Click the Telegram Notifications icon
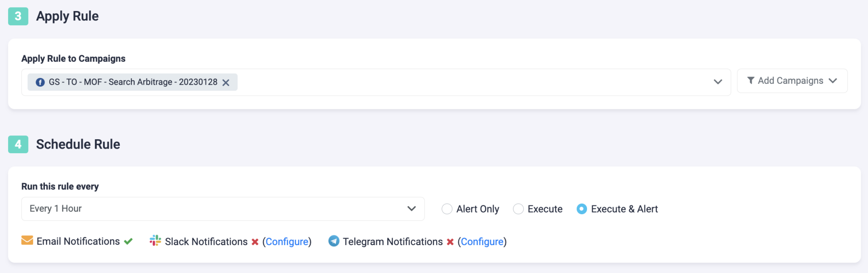868x273 pixels. pyautogui.click(x=334, y=241)
